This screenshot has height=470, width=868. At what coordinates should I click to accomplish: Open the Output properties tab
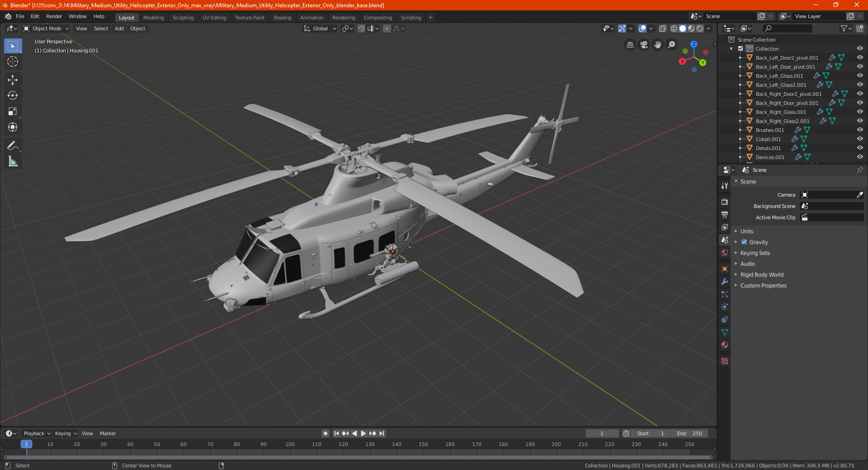(x=725, y=215)
